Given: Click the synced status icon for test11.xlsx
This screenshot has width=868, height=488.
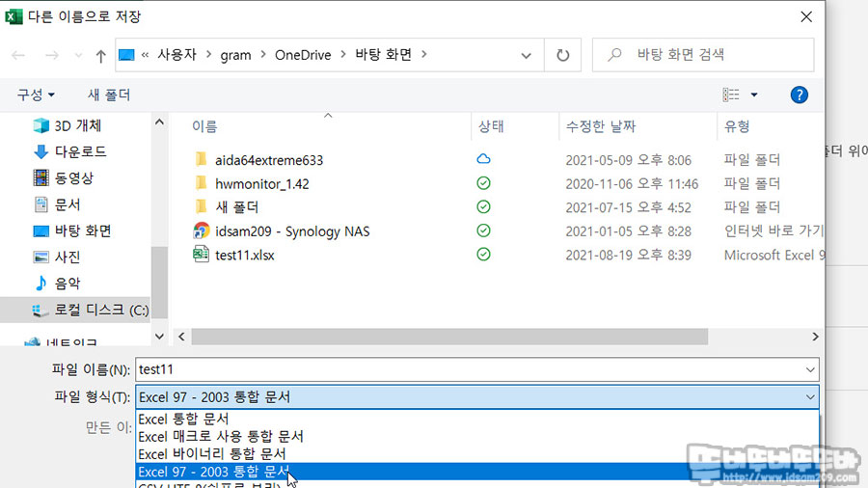Looking at the screenshot, I should pos(483,255).
